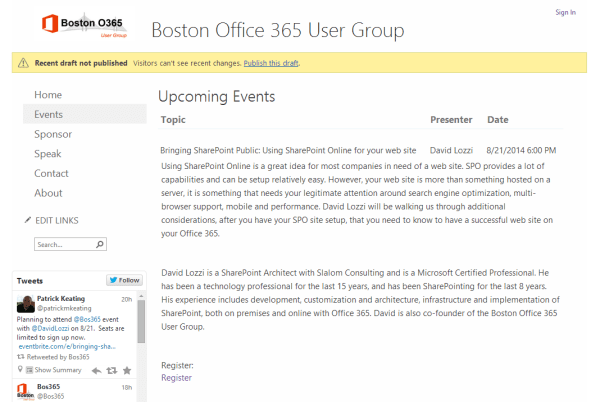600x402 pixels.
Task: Open the Speak navigation item
Action: pyautogui.click(x=47, y=154)
